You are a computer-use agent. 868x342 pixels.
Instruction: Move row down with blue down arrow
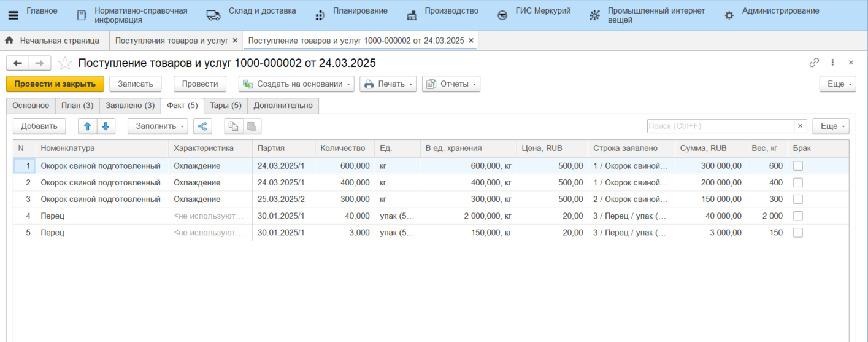tap(106, 126)
